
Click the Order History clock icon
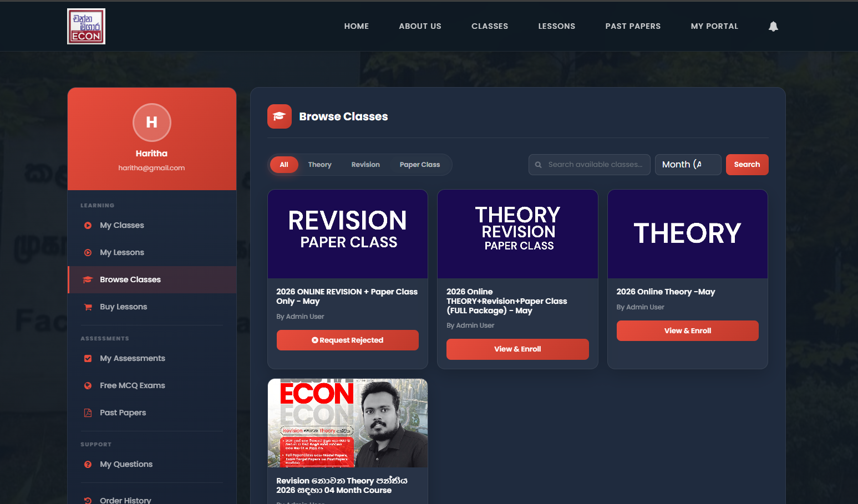coord(88,500)
